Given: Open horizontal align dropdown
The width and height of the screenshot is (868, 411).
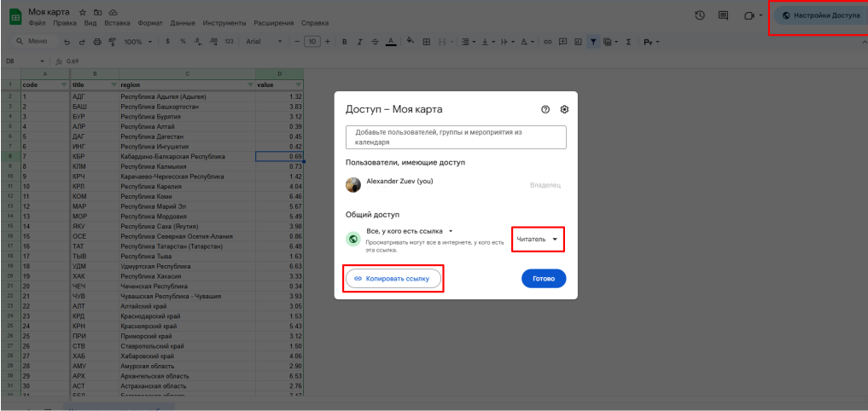Looking at the screenshot, I should [469, 42].
